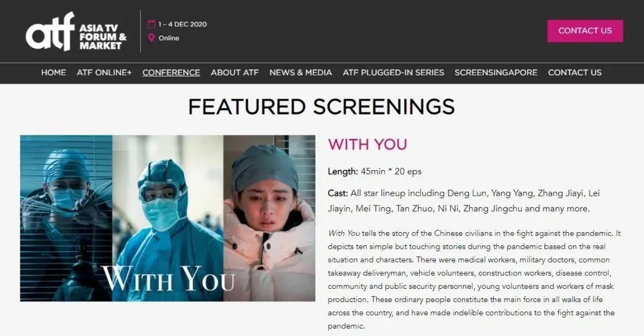Screen dimensions: 644x336
Task: Open the ATF ONLINE+ menu item
Action: [x=104, y=73]
